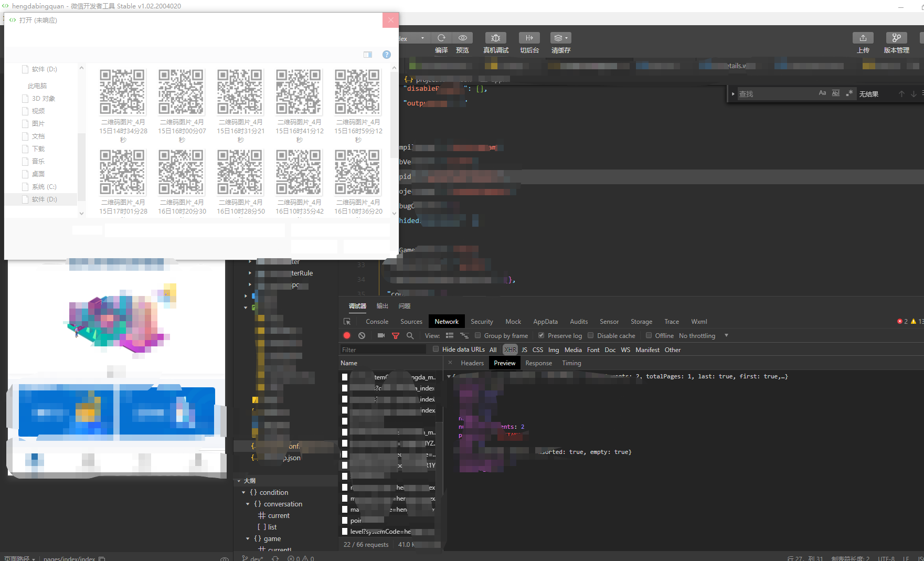The width and height of the screenshot is (924, 561).
Task: Toggle regex option in find box
Action: pyautogui.click(x=849, y=93)
